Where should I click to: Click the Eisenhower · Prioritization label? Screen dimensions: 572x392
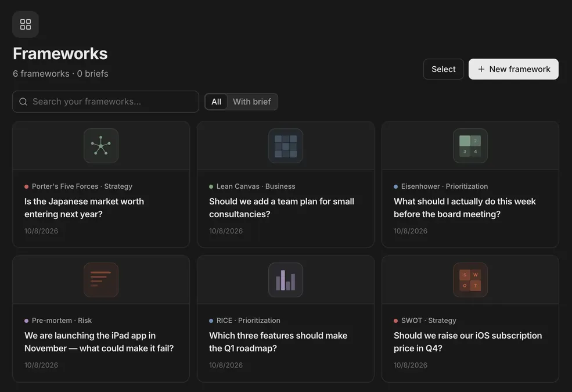444,186
